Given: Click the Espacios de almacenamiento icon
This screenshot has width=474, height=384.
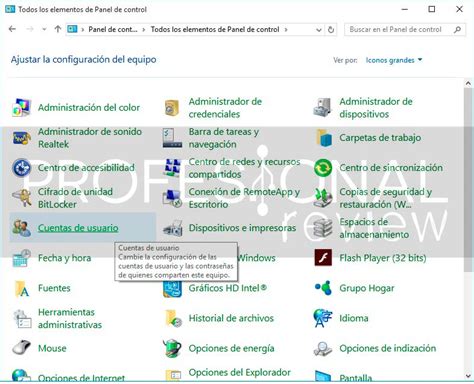Looking at the screenshot, I should coord(323,228).
